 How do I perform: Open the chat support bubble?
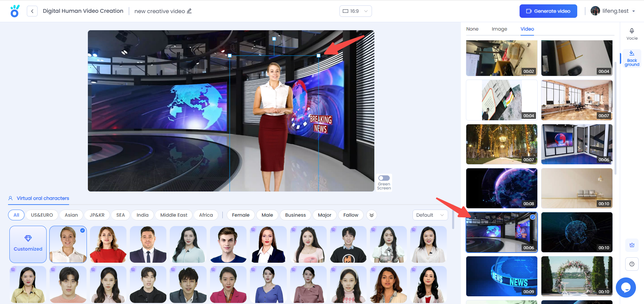(626, 288)
